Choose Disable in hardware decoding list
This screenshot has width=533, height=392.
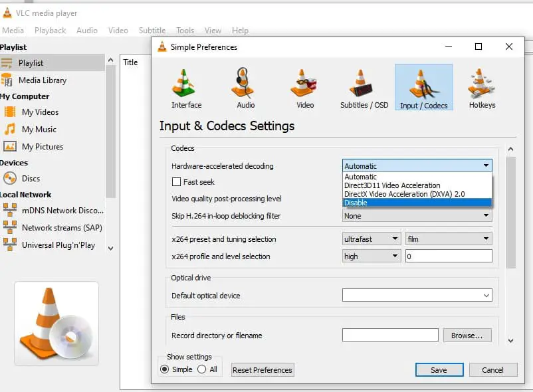point(417,203)
